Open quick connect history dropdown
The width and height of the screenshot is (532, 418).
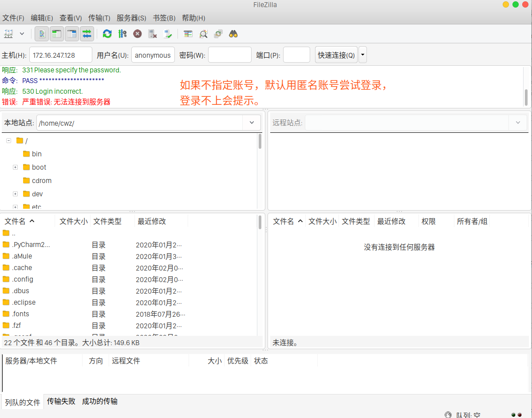point(363,55)
